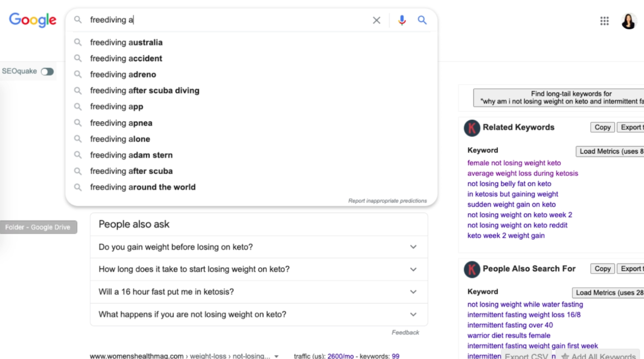Viewport: 644px width, 359px height.
Task: Click into the Google search input field
Action: [225, 20]
